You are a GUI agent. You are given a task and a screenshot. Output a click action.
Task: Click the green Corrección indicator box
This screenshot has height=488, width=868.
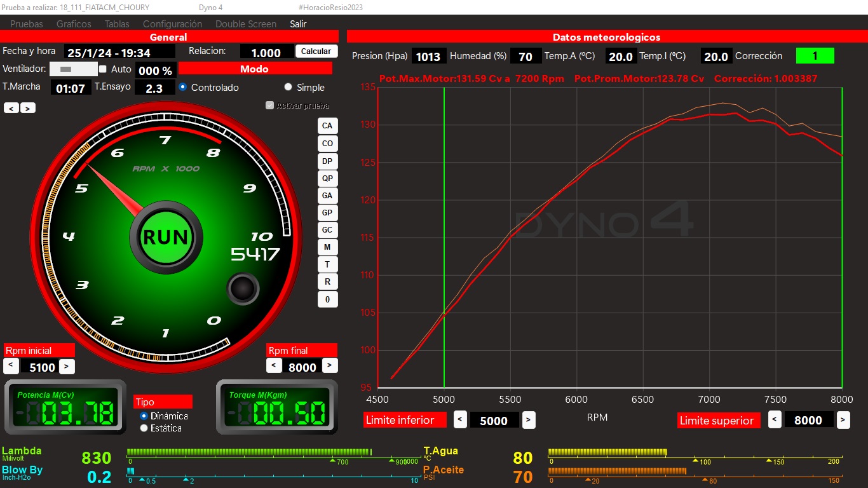tap(815, 56)
